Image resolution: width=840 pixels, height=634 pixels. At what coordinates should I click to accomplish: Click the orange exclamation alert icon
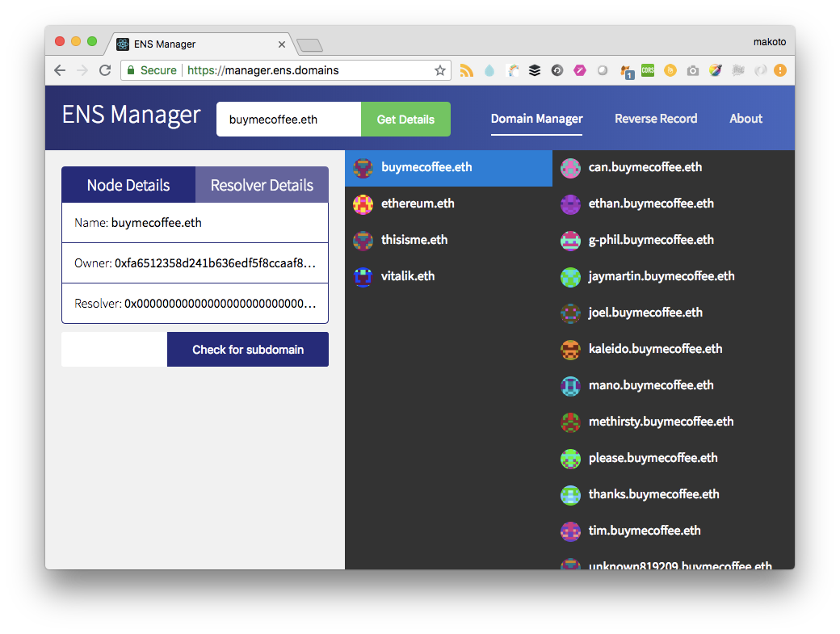coord(780,70)
